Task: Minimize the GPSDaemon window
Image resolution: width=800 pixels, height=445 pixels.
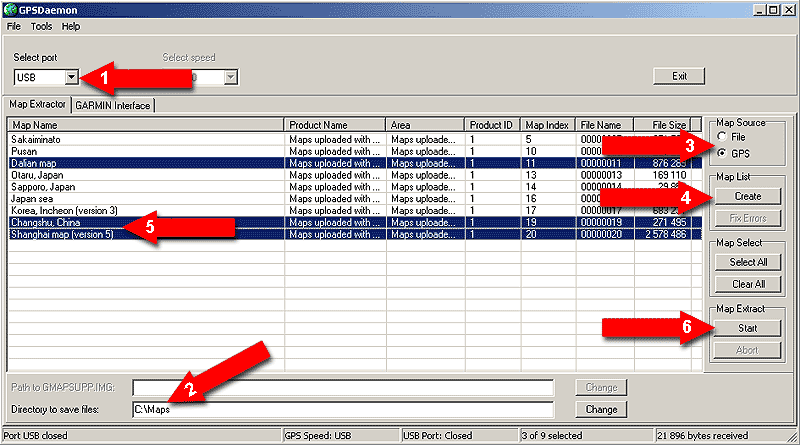Action: (x=760, y=10)
